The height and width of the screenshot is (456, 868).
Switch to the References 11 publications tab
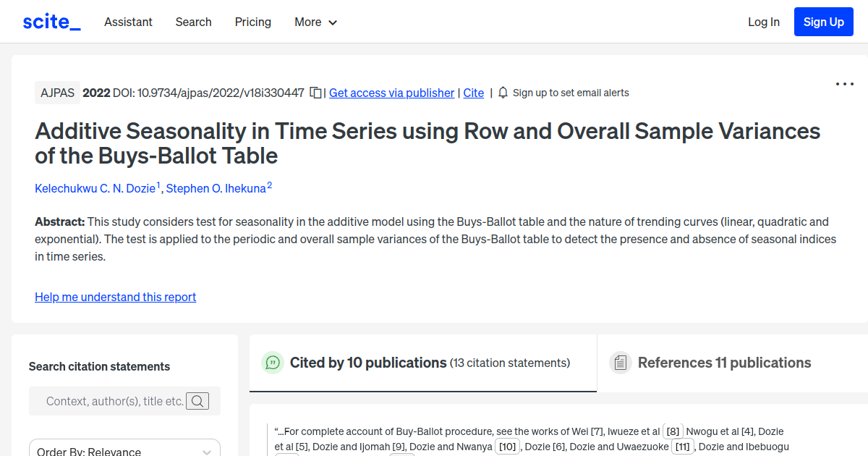(724, 363)
